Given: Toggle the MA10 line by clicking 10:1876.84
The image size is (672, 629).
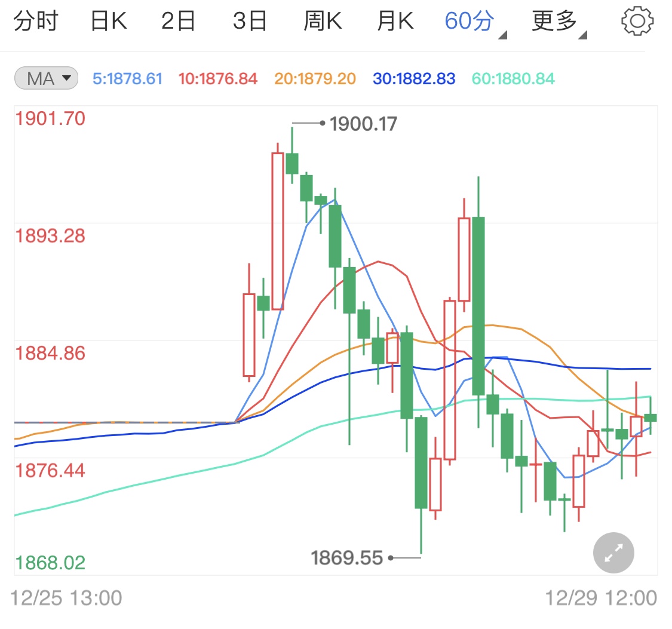Looking at the screenshot, I should [x=217, y=78].
